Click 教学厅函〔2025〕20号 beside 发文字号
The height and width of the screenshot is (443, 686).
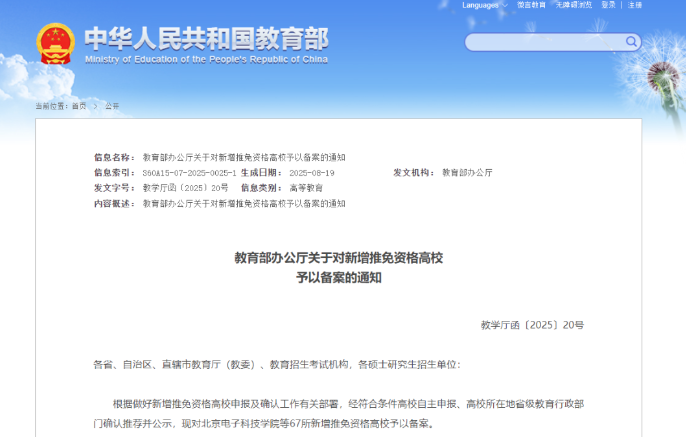click(186, 188)
